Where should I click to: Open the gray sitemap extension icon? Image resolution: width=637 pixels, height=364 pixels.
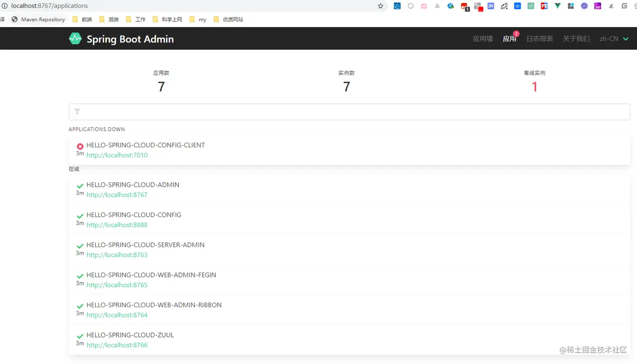437,6
